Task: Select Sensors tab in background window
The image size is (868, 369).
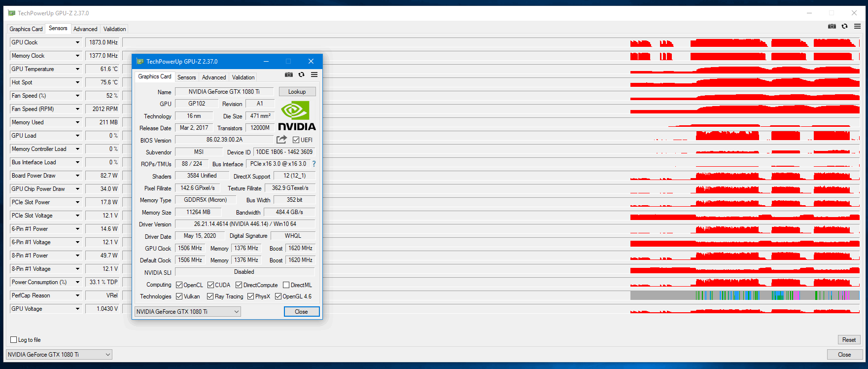Action: click(58, 28)
